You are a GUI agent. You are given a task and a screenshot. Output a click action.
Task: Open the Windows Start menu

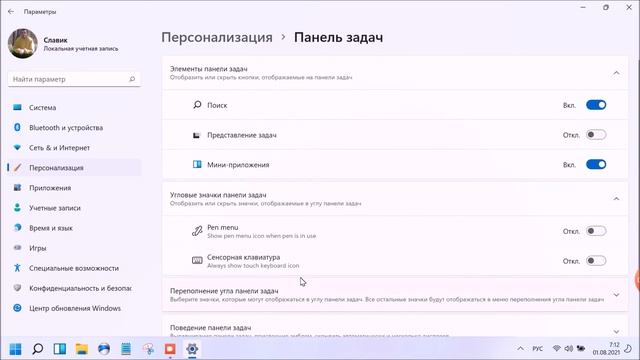coord(16,349)
